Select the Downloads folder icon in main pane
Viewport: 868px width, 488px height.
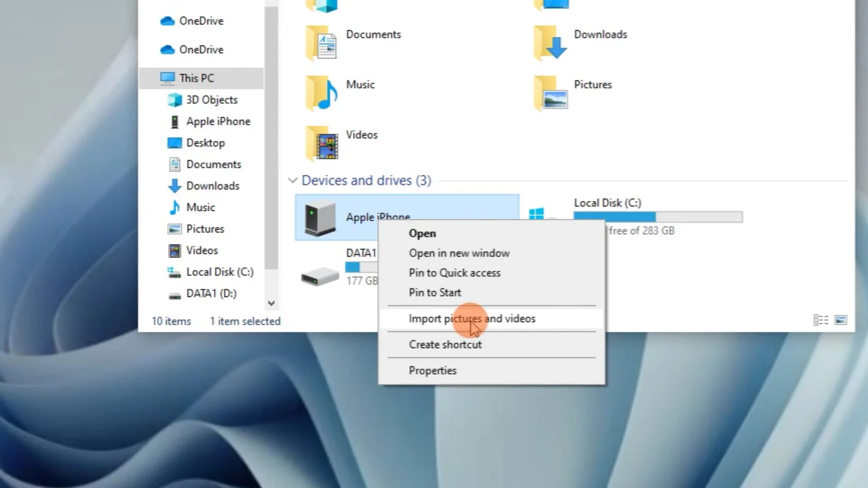(550, 42)
